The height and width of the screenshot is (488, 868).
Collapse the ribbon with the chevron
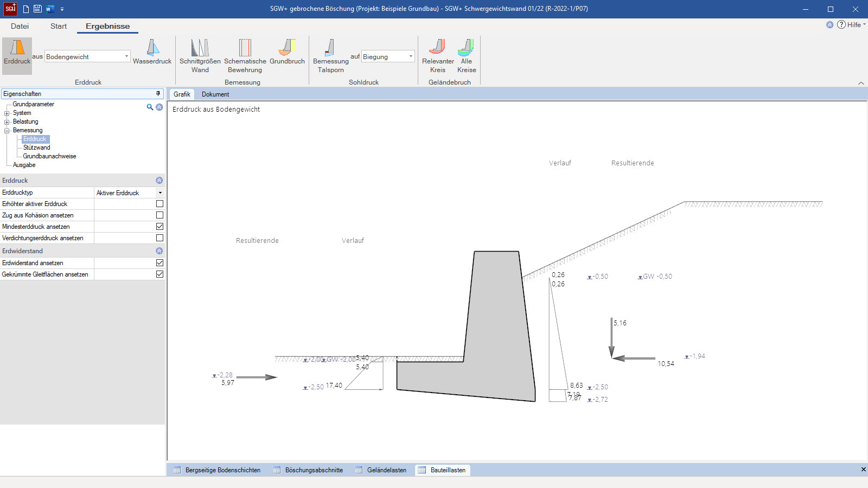(x=861, y=83)
